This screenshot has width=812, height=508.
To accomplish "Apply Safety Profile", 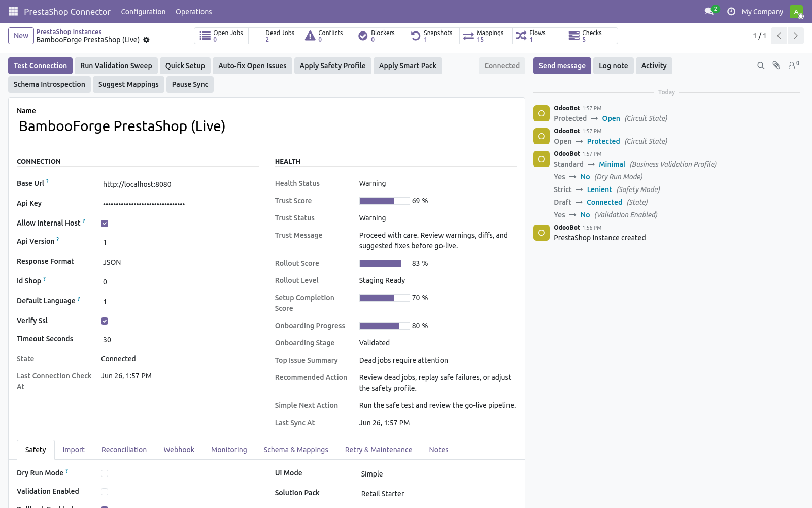I will click(x=332, y=66).
